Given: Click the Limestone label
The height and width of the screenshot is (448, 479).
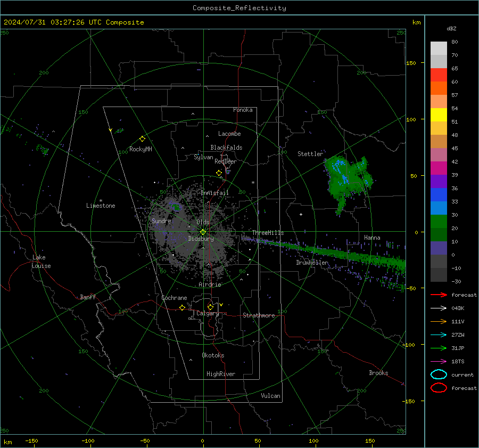Looking at the screenshot, I should tap(101, 206).
